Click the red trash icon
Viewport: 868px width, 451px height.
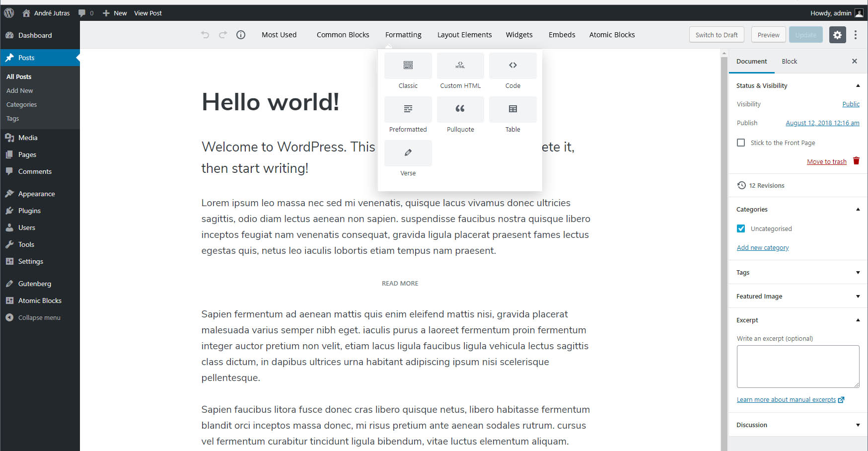click(x=856, y=161)
